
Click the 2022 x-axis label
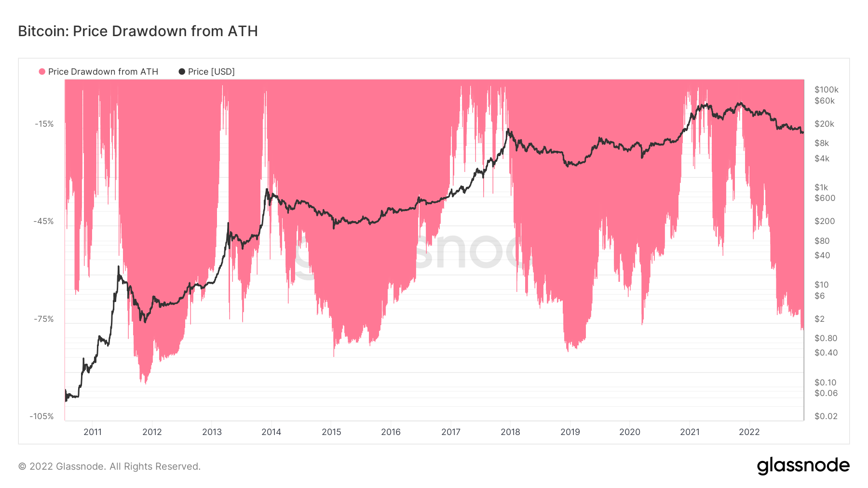(x=749, y=432)
